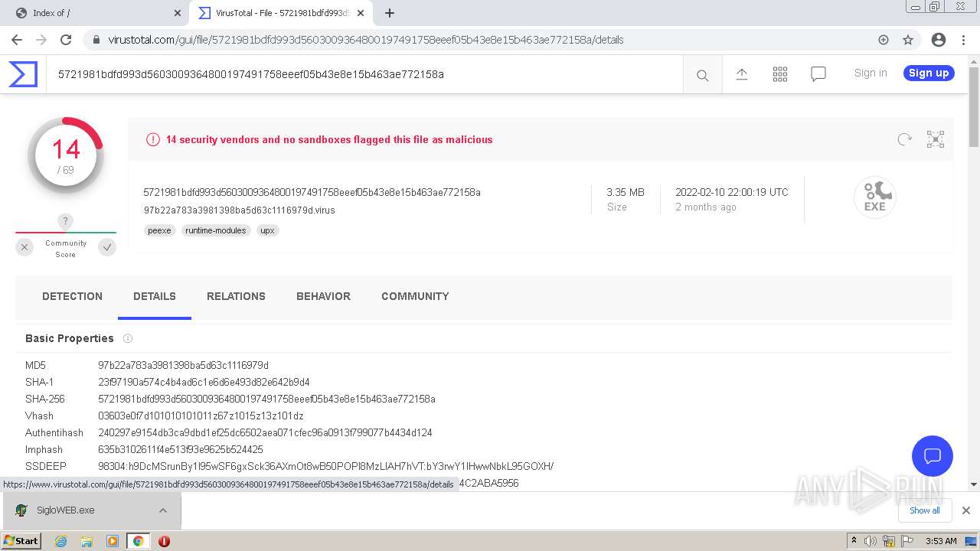This screenshot has height=551, width=980.
Task: Open the graph relations icon
Action: tap(935, 139)
